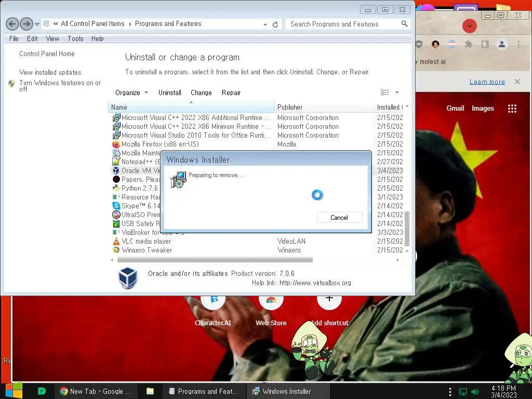The width and height of the screenshot is (532, 399).
Task: Go back in Control Panel navigation
Action: click(12, 24)
